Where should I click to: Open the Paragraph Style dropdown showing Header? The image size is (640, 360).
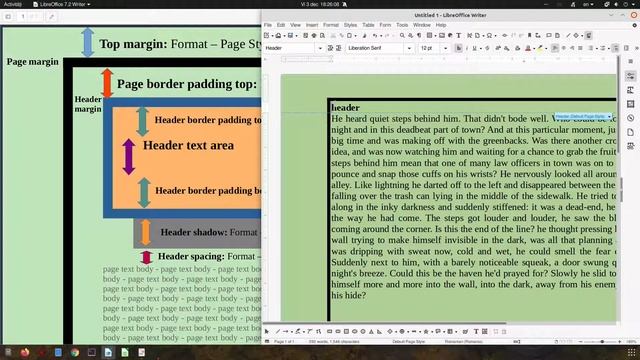coord(320,48)
